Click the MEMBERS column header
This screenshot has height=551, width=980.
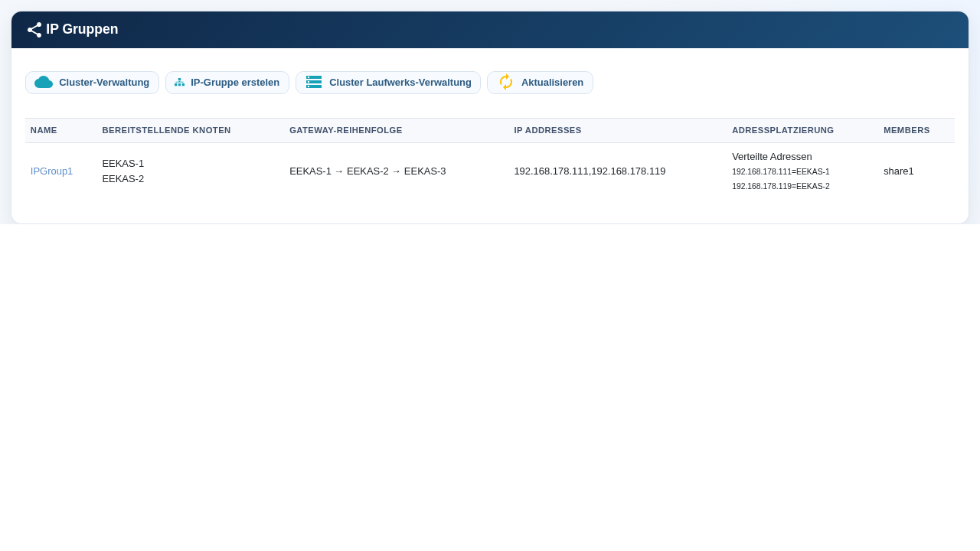906,130
